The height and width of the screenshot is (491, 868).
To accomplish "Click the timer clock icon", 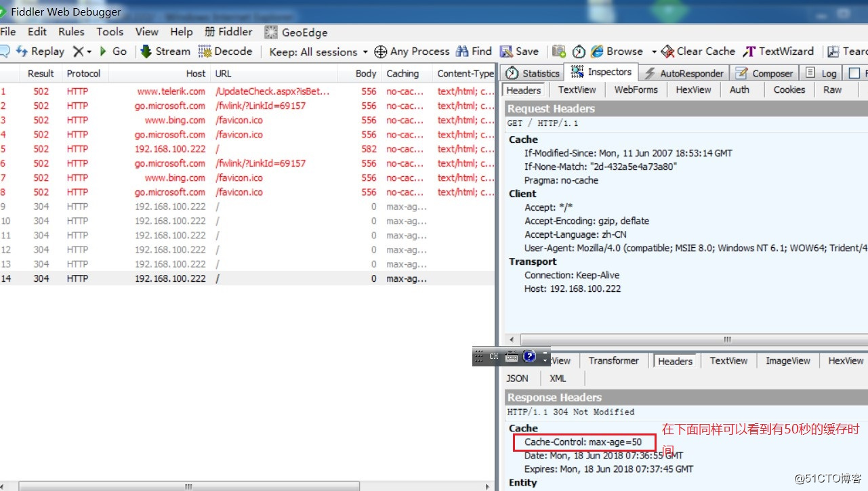I will coord(579,51).
